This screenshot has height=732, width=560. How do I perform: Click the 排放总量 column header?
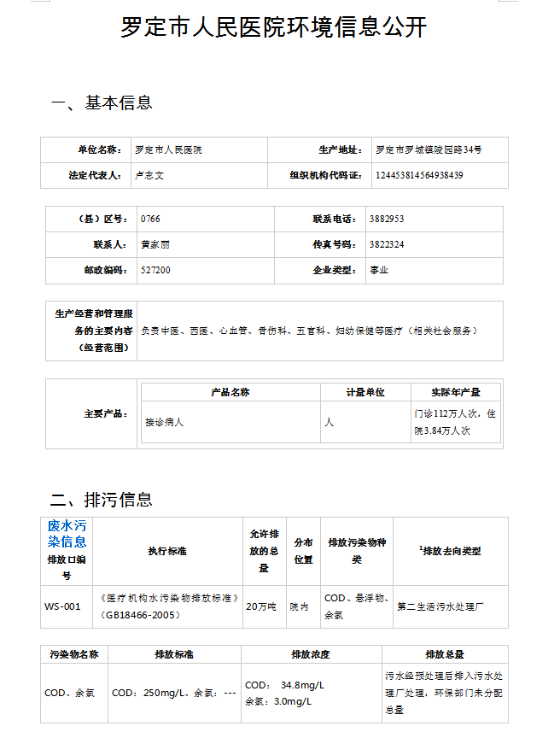(445, 654)
